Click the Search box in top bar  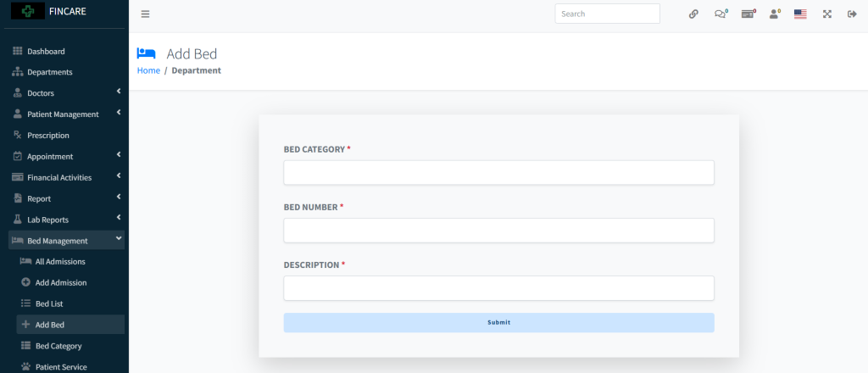[x=607, y=14]
